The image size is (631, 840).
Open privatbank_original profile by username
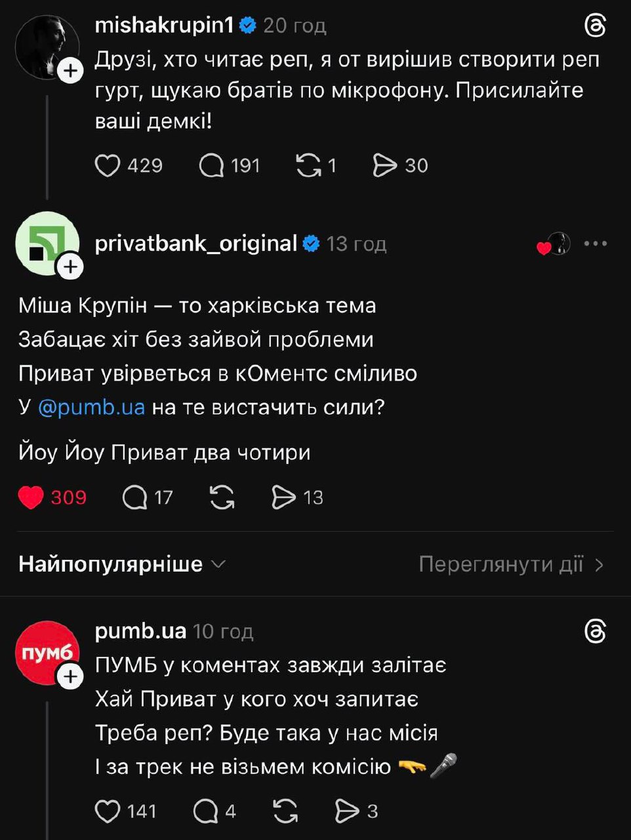[x=196, y=243]
